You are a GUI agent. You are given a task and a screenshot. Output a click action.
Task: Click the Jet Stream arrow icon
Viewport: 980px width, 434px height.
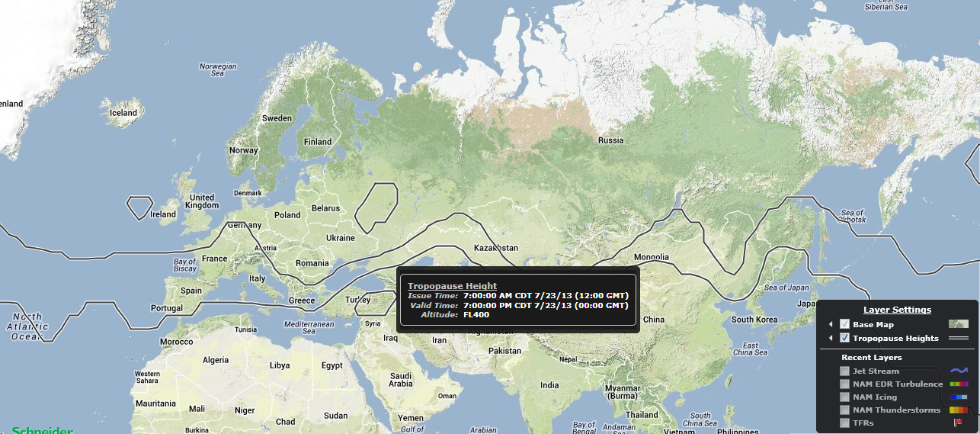958,371
